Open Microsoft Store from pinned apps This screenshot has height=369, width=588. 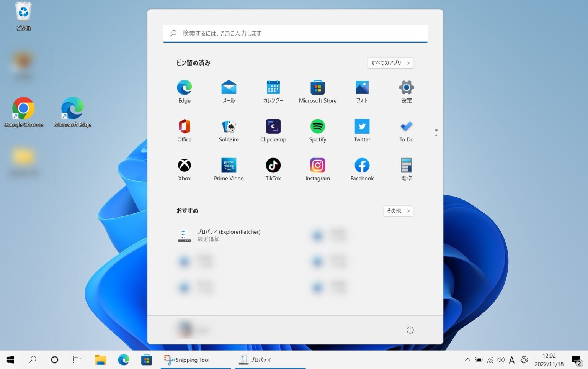point(317,91)
